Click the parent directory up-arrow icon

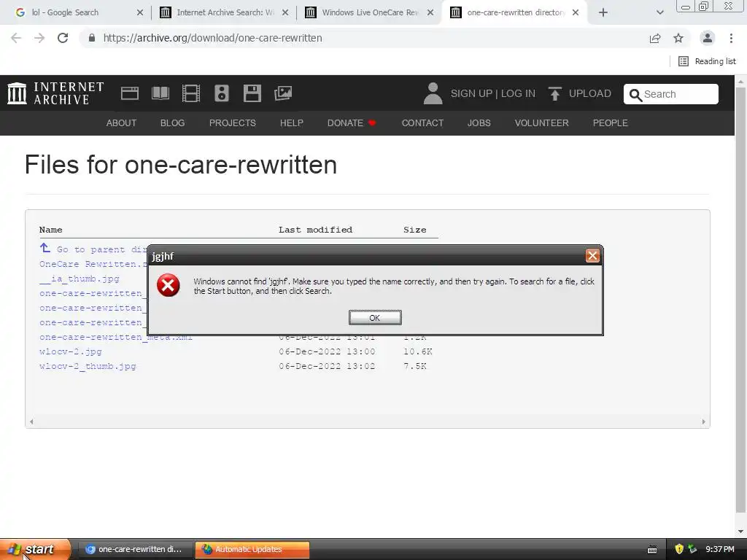tap(44, 248)
